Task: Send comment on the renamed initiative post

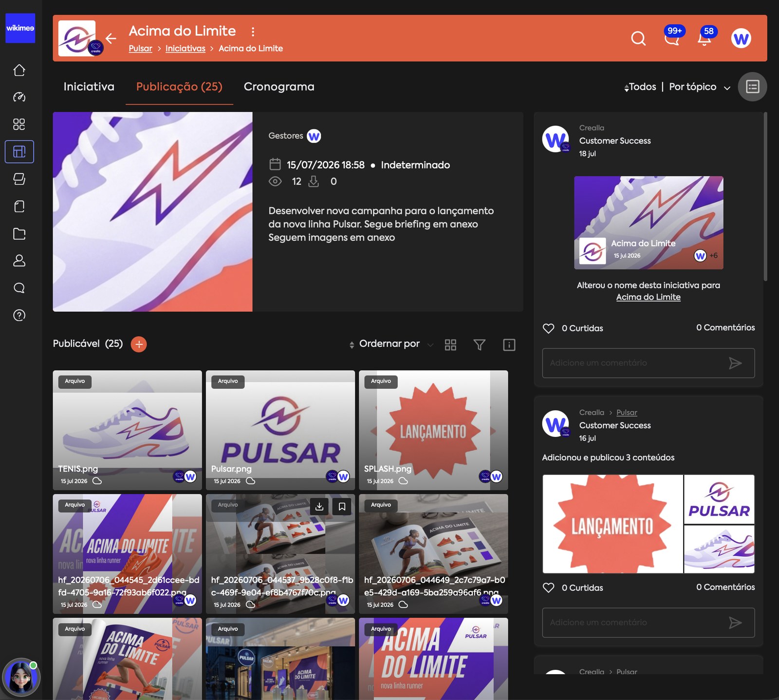Action: point(735,363)
